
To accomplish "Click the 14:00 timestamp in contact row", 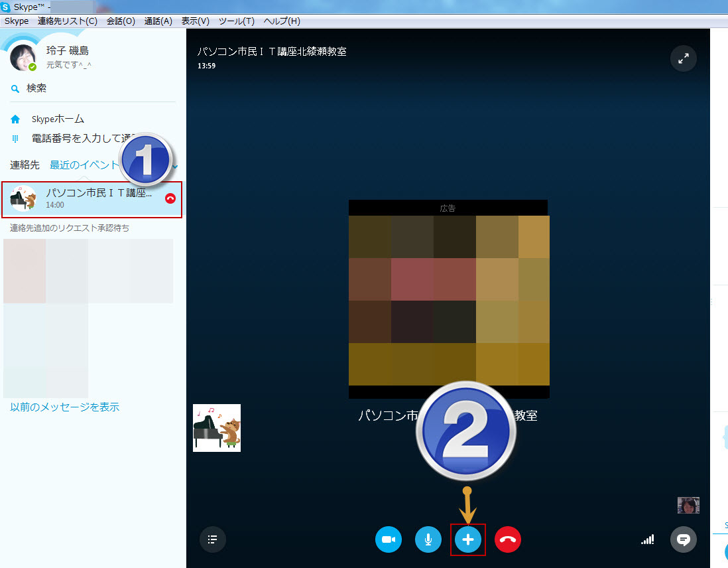I will pos(55,205).
